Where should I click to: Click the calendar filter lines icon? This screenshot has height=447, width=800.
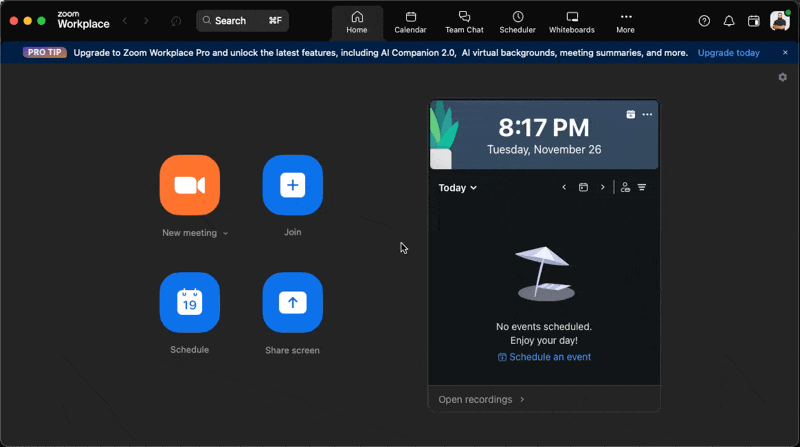(x=642, y=187)
